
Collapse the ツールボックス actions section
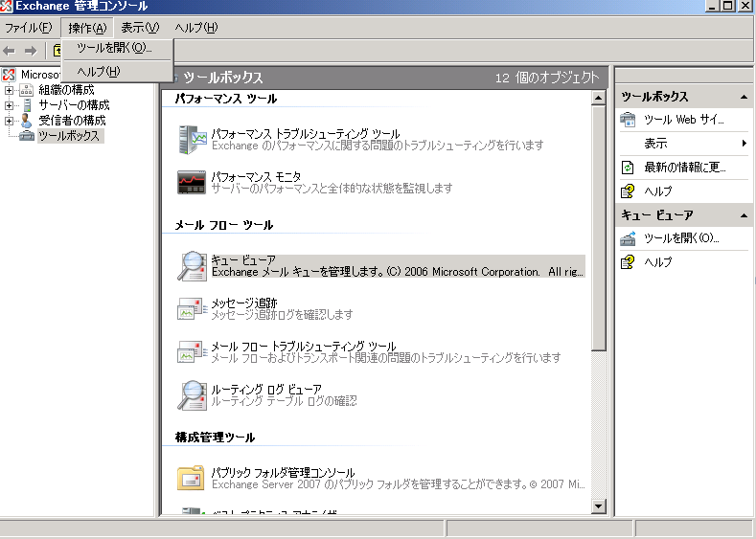pos(744,97)
